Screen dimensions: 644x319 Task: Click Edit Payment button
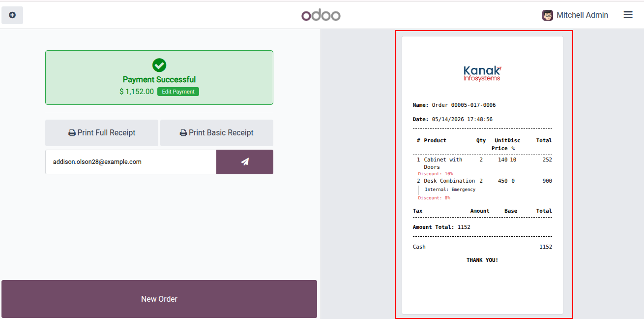[178, 92]
